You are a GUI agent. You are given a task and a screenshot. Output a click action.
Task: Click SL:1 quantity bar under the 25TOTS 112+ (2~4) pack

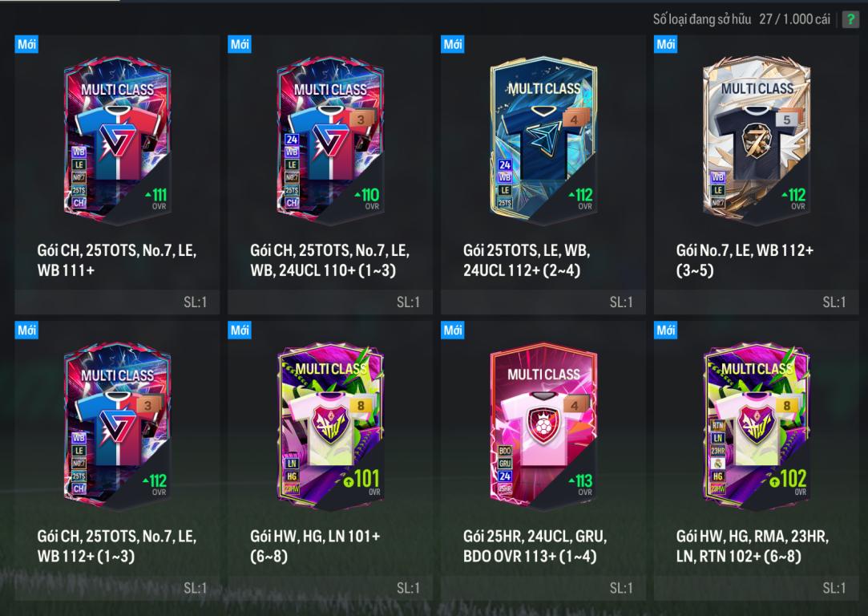click(x=543, y=302)
